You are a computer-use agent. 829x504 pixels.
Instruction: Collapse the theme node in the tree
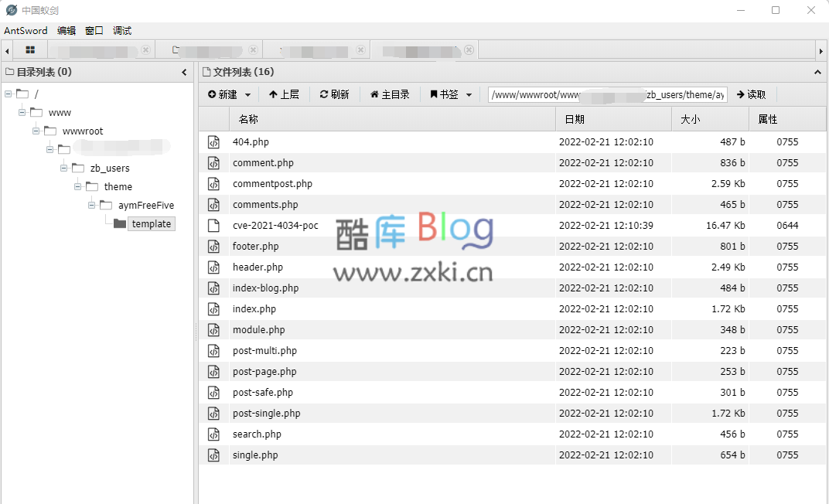pos(77,186)
